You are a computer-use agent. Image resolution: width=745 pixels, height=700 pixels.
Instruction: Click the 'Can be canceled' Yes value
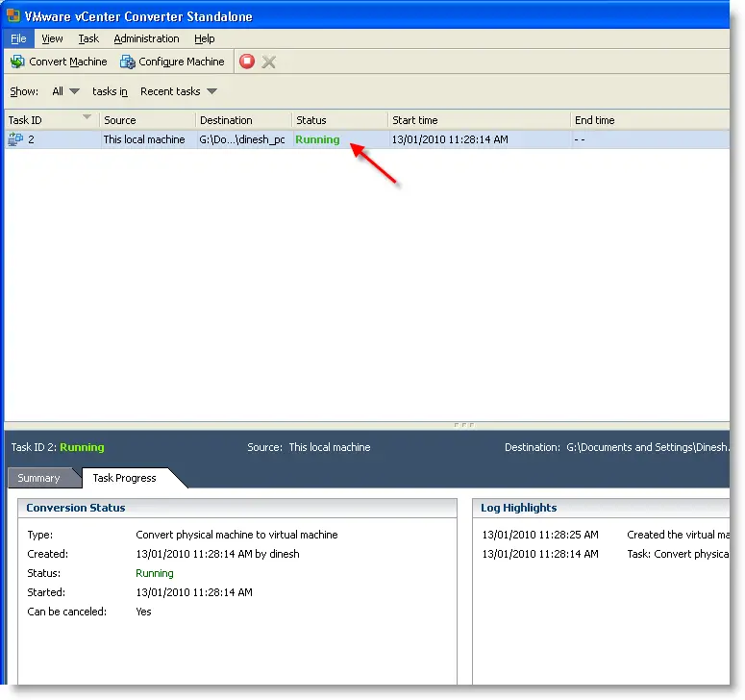pyautogui.click(x=143, y=612)
